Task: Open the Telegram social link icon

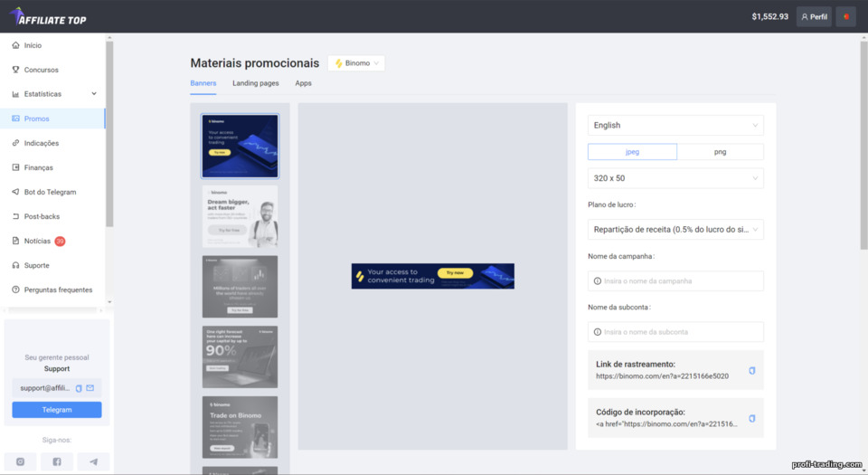Action: pos(93,461)
